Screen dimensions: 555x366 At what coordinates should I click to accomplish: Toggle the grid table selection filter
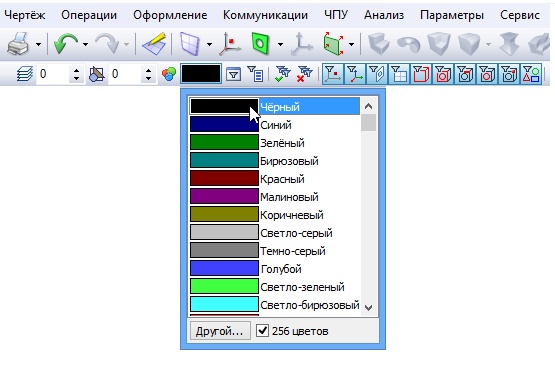399,74
